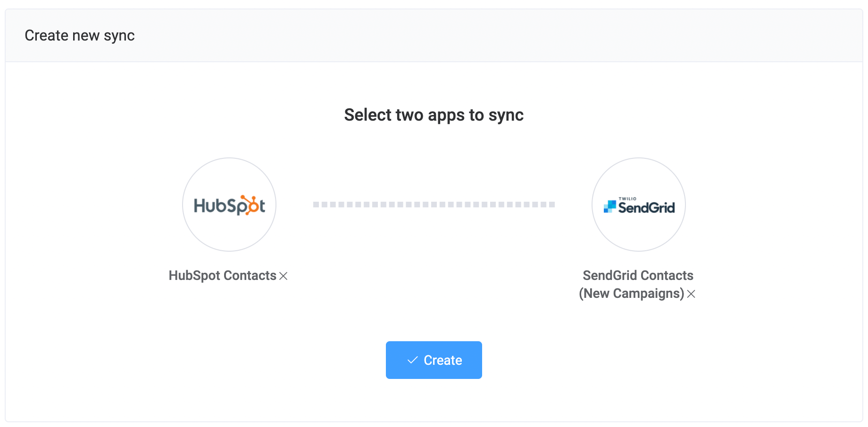This screenshot has height=427, width=868.
Task: Click the checkmark icon in Create button
Action: coord(412,360)
